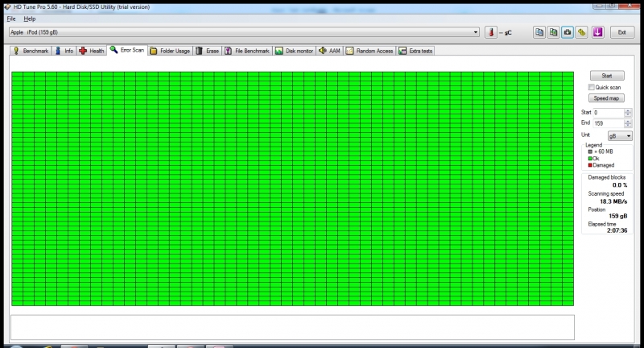Switch to the Health tab

91,51
